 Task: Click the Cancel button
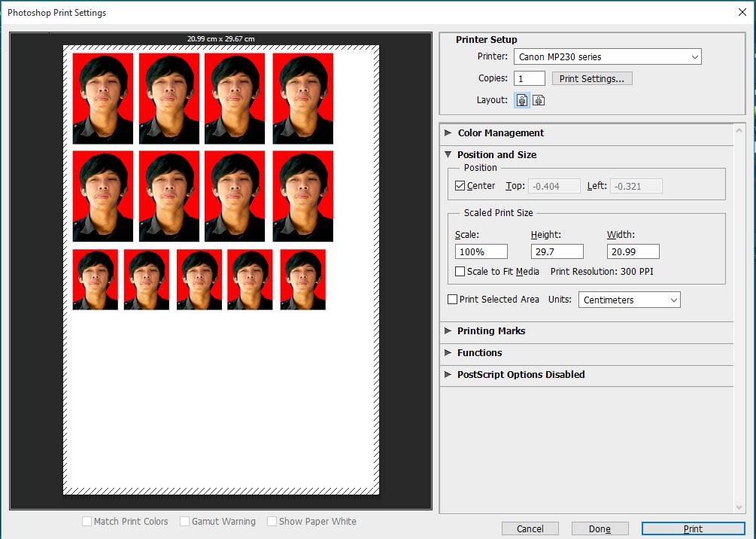coord(530,529)
